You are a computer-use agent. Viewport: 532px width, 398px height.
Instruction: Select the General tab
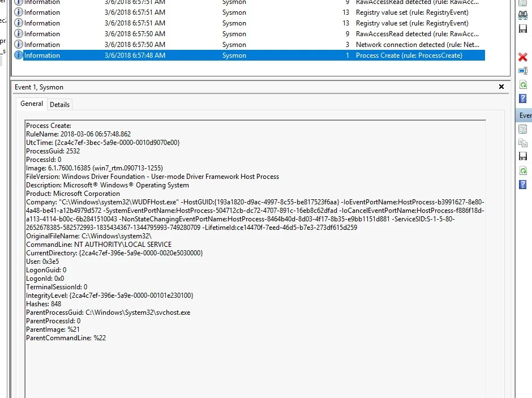coord(32,104)
